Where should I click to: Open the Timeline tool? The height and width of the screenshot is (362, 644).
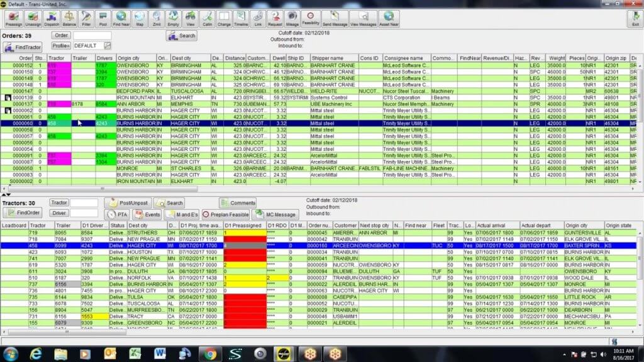pyautogui.click(x=241, y=19)
